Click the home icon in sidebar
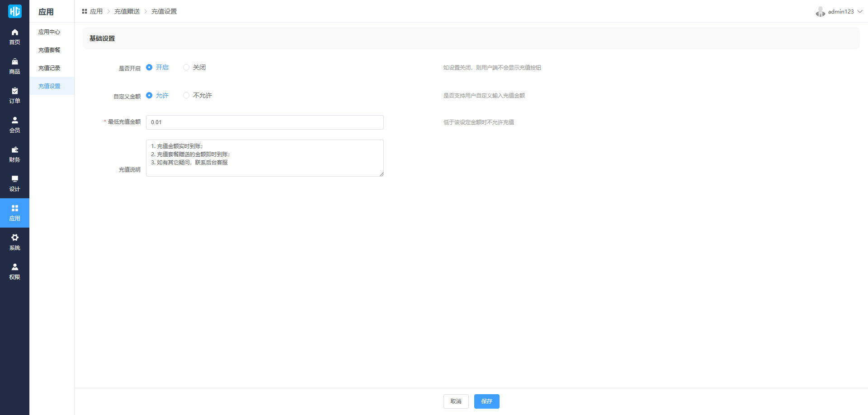This screenshot has width=868, height=415. tap(14, 33)
